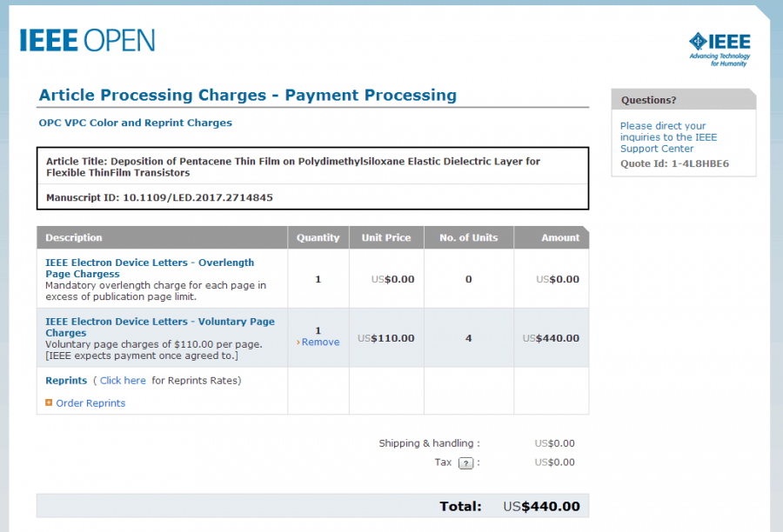Select the Article Title text

click(293, 167)
